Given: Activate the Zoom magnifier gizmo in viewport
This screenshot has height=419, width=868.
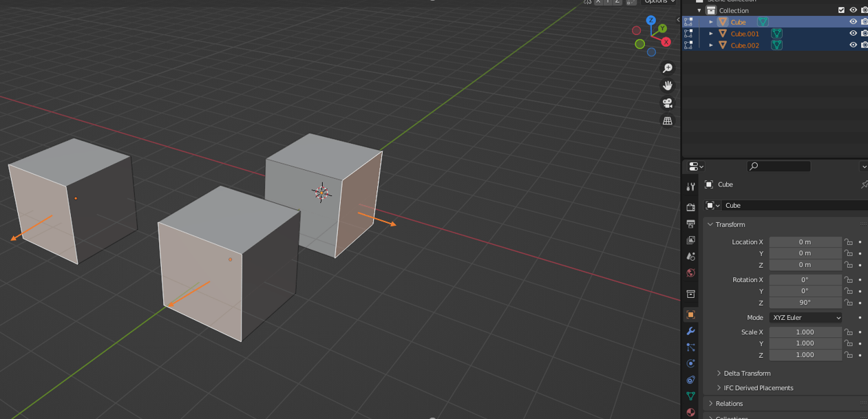Looking at the screenshot, I should coord(667,67).
